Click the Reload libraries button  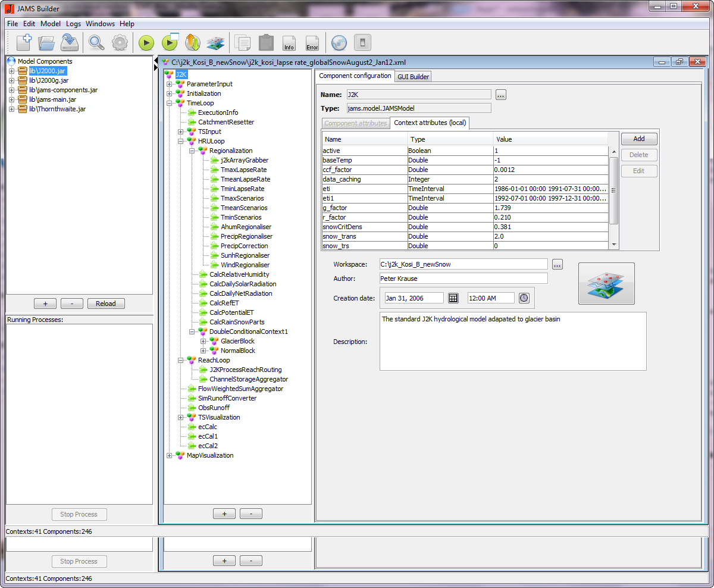[x=106, y=304]
